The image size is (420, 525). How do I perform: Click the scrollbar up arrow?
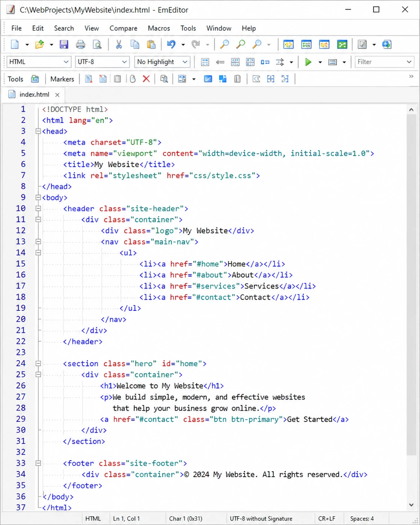(411, 109)
